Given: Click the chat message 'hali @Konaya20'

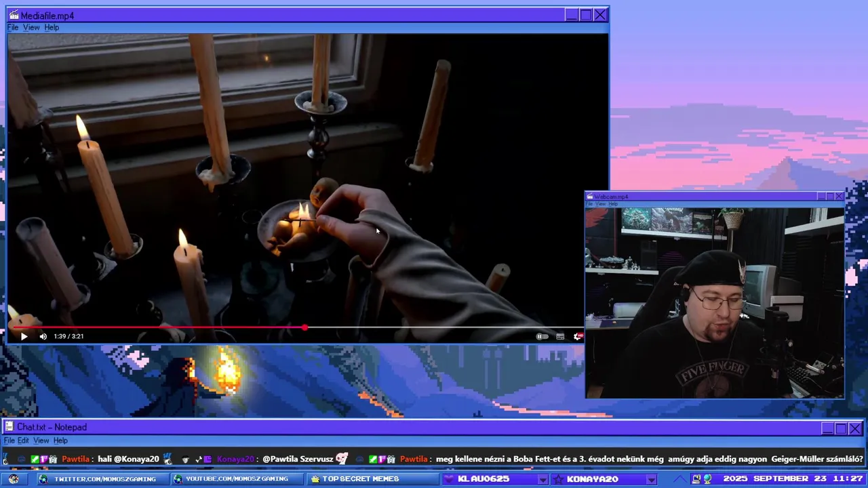Looking at the screenshot, I should [128, 459].
